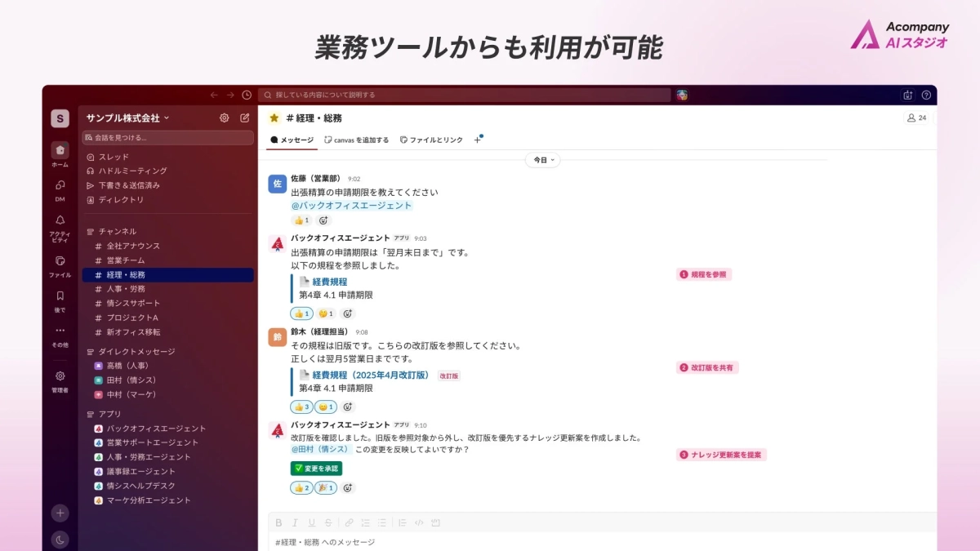Click the code block icon in composer
This screenshot has width=980, height=551.
(435, 522)
